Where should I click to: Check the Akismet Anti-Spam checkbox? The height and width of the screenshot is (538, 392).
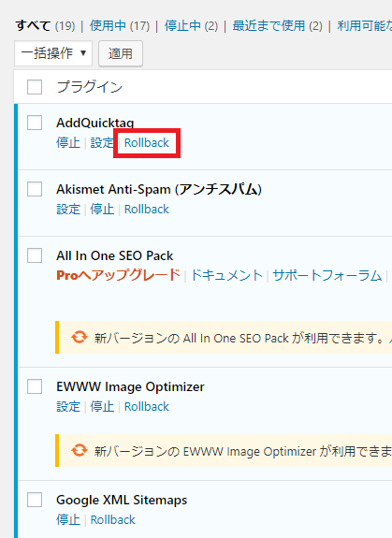(x=35, y=189)
